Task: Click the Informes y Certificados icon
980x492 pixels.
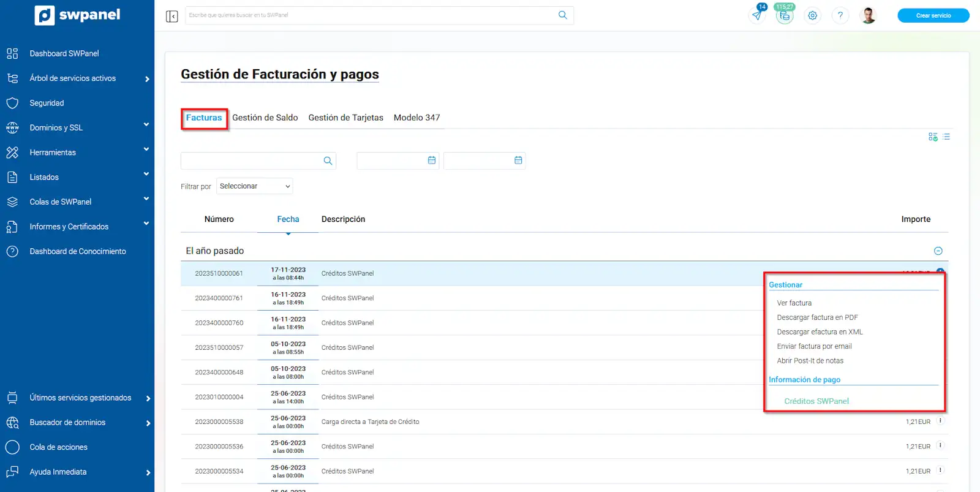Action: coord(12,227)
